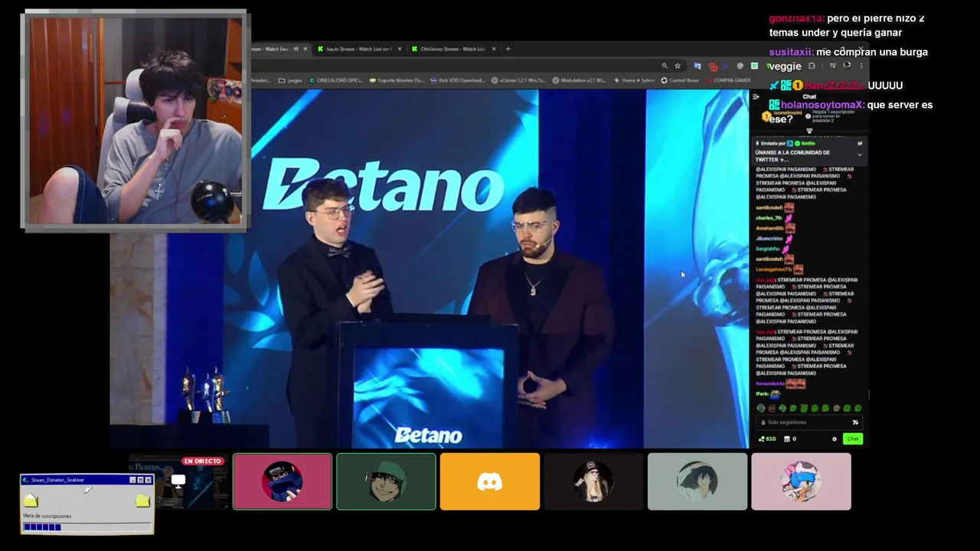Open the Kick VOD Download bookmark
This screenshot has height=551, width=980.
click(457, 80)
